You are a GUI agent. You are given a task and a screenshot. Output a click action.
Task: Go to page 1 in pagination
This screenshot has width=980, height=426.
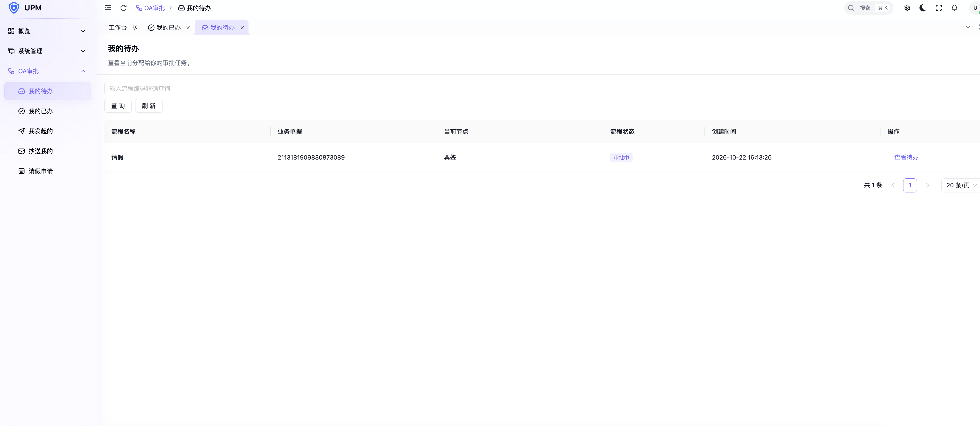910,185
